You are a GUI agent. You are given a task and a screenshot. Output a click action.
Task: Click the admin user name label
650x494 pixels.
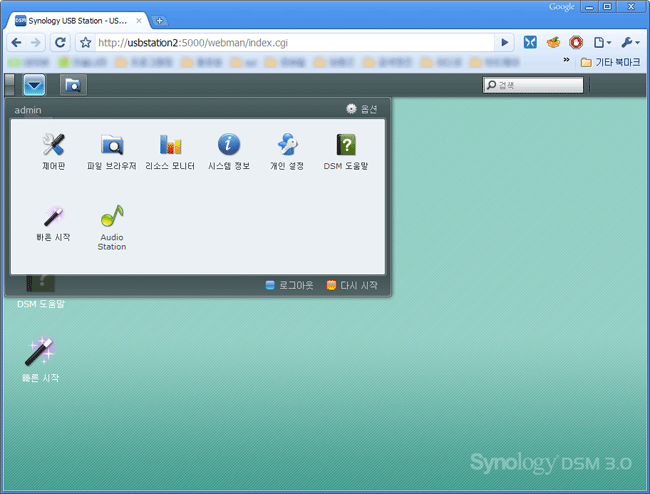point(28,110)
